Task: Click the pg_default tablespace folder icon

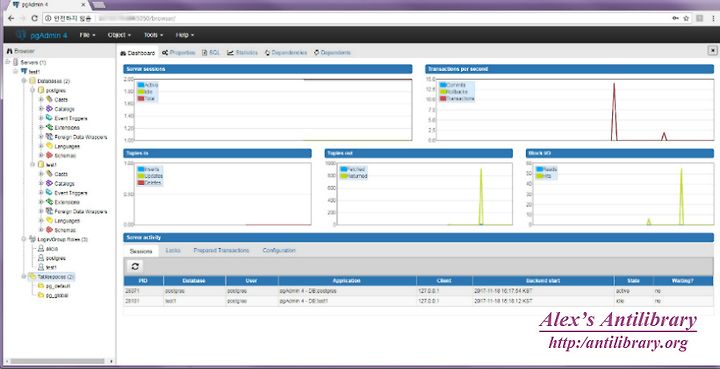Action: (41, 285)
